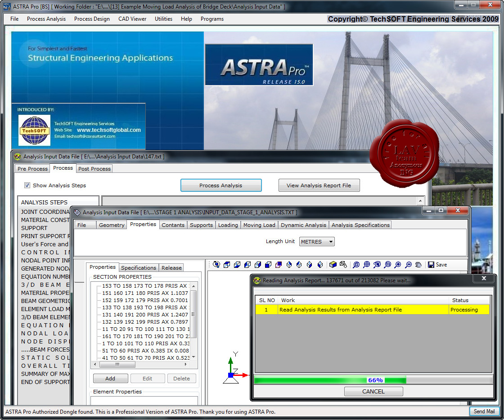Click the first magnifier zoom icon
504x420 pixels.
[x=356, y=264]
